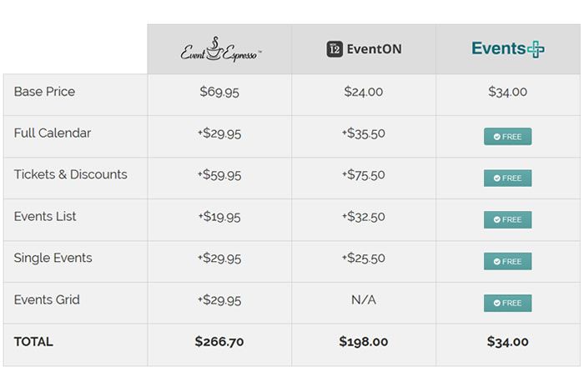Viewport: 584px width, 392px height.
Task: Click the Single Events row label
Action: coord(53,259)
